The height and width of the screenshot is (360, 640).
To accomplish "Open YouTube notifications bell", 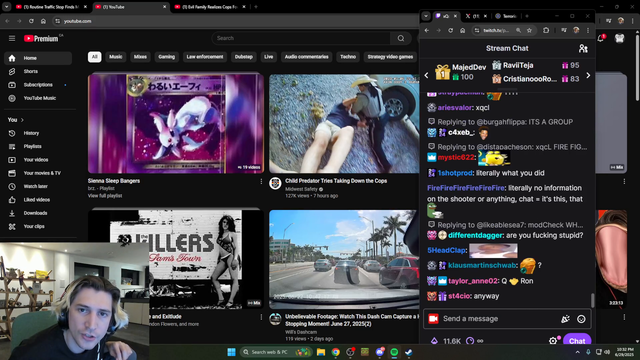I will 601,38.
